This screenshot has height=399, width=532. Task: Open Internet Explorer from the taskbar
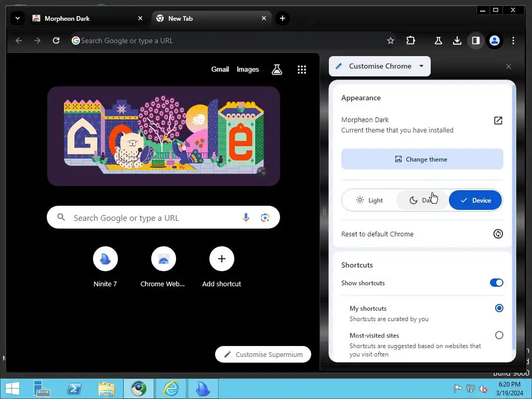coord(171,389)
